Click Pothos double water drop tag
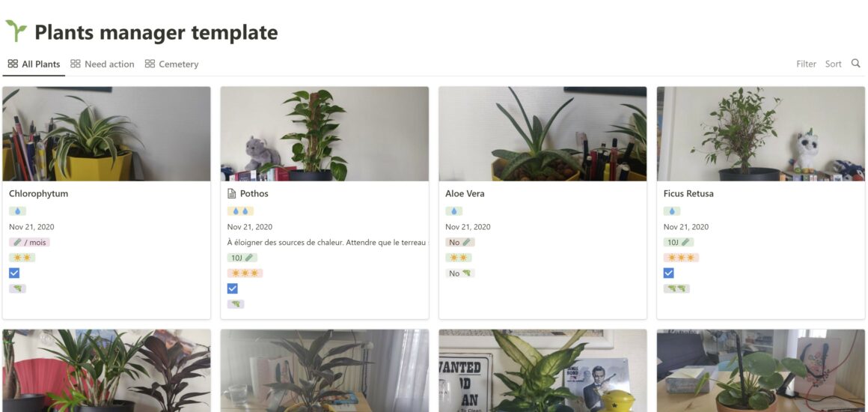868x412 pixels. tap(240, 211)
